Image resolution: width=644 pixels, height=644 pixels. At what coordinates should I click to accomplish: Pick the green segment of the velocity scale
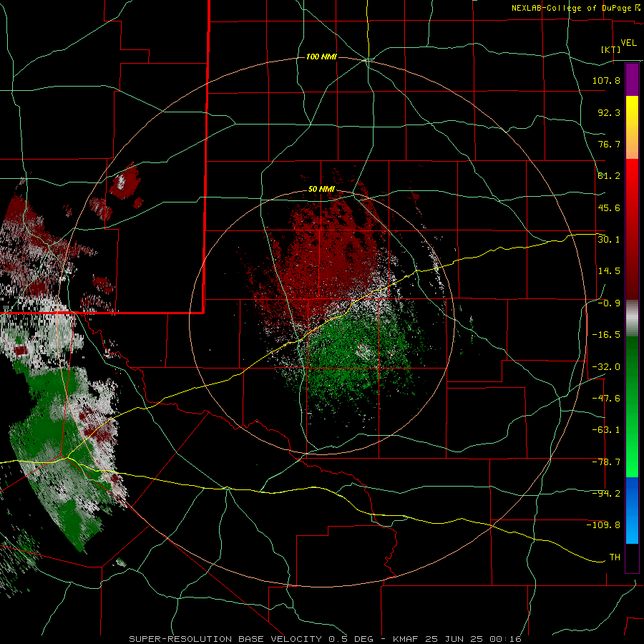[632, 406]
